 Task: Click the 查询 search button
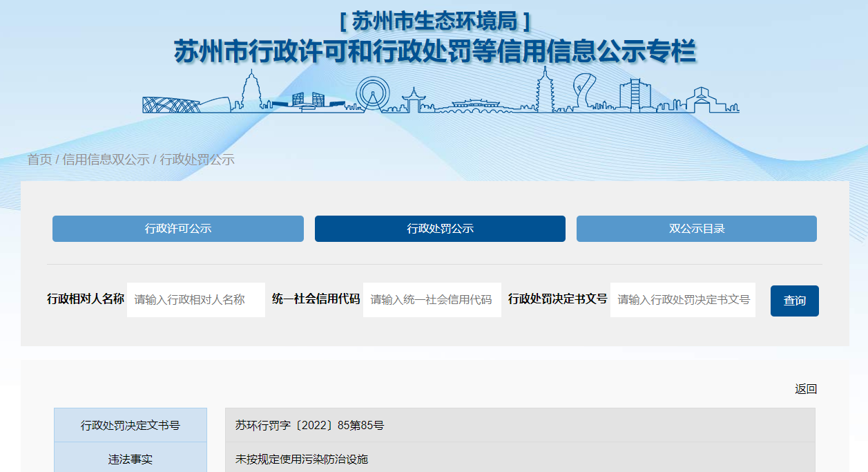pos(795,301)
